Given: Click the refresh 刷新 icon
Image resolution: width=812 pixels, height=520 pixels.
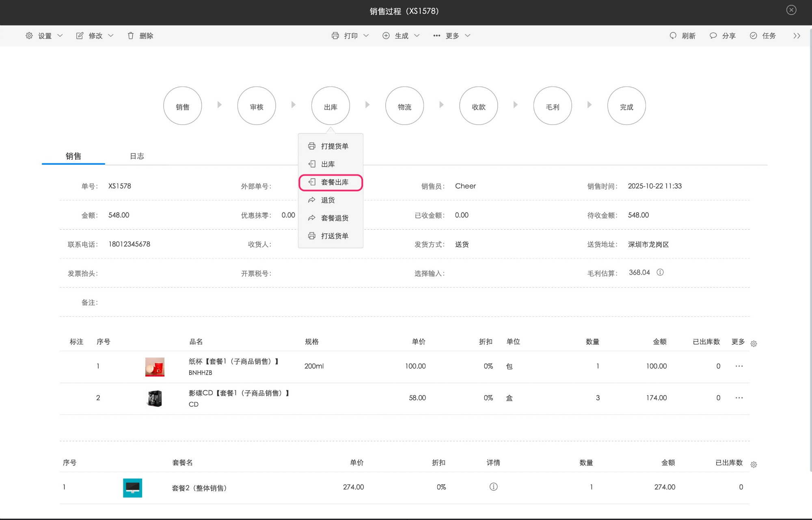Looking at the screenshot, I should [673, 36].
